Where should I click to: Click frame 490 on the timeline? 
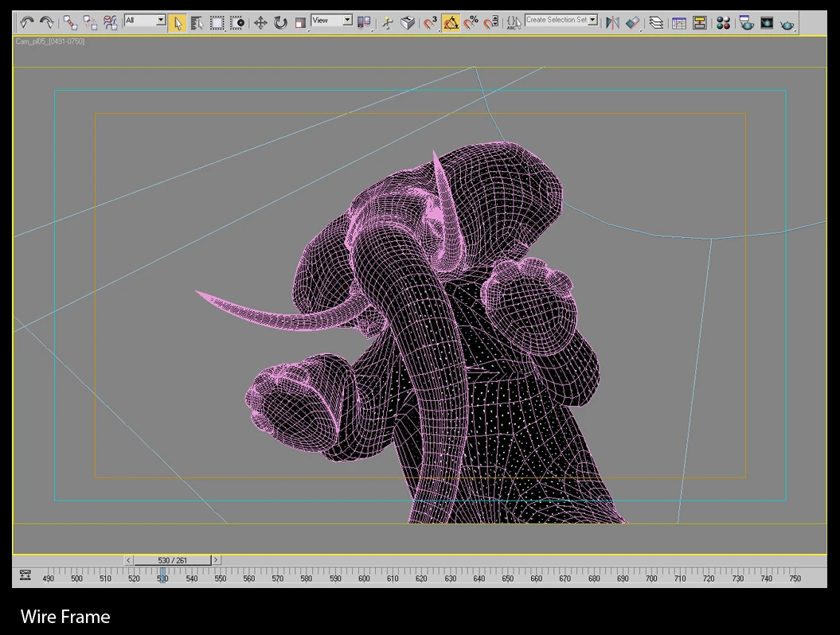pos(49,579)
